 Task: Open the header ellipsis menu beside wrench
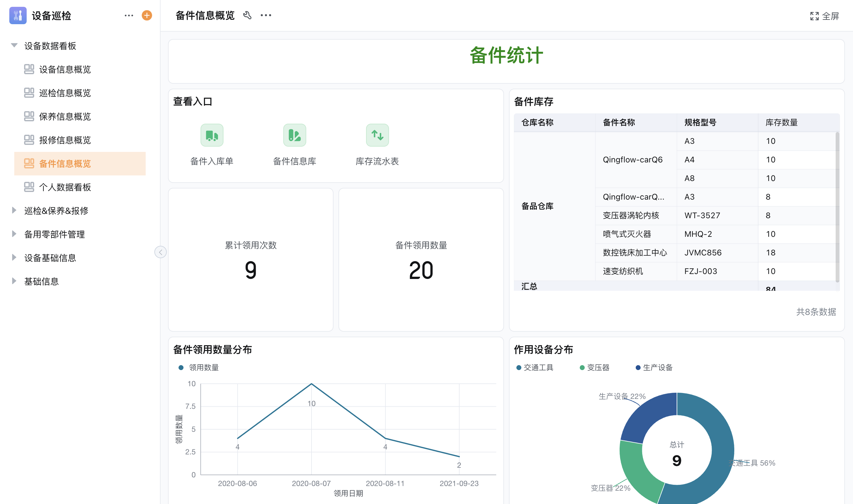click(266, 15)
